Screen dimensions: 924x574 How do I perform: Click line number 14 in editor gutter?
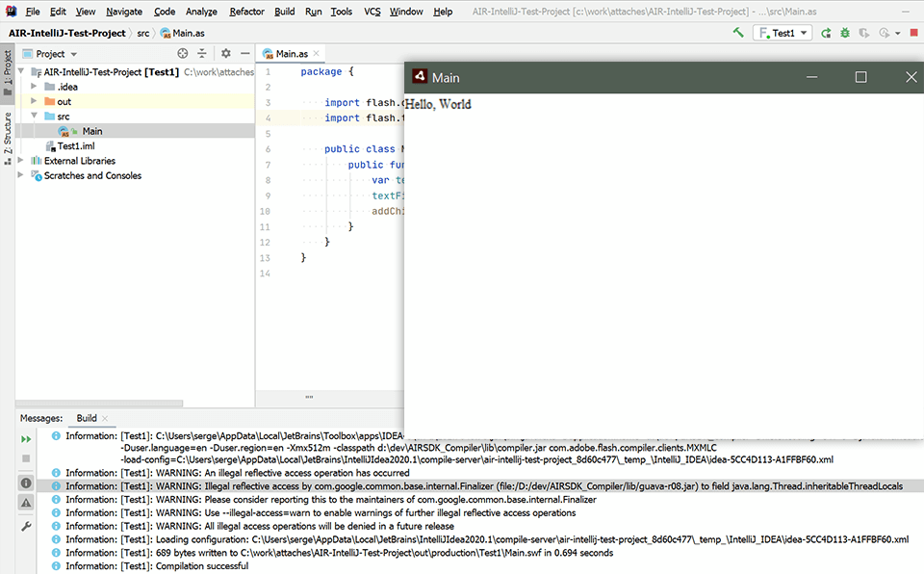click(266, 274)
